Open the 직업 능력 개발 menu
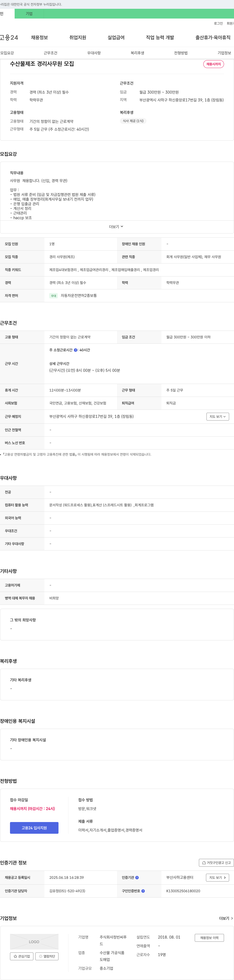This screenshot has width=234, height=980. [160, 38]
